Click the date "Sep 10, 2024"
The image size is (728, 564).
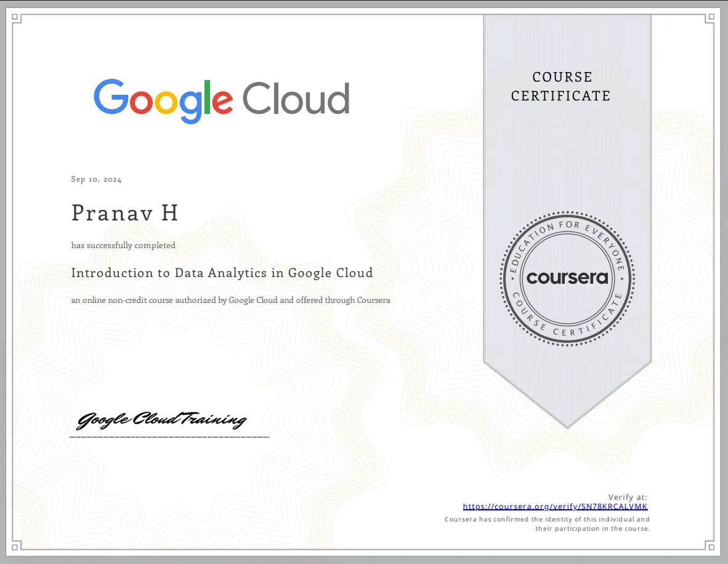(96, 179)
